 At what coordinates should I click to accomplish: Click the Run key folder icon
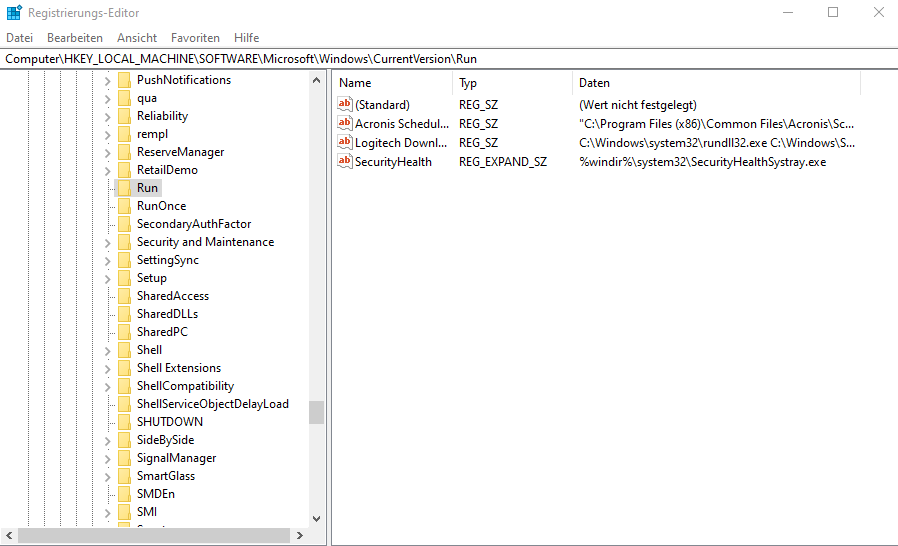pyautogui.click(x=124, y=188)
